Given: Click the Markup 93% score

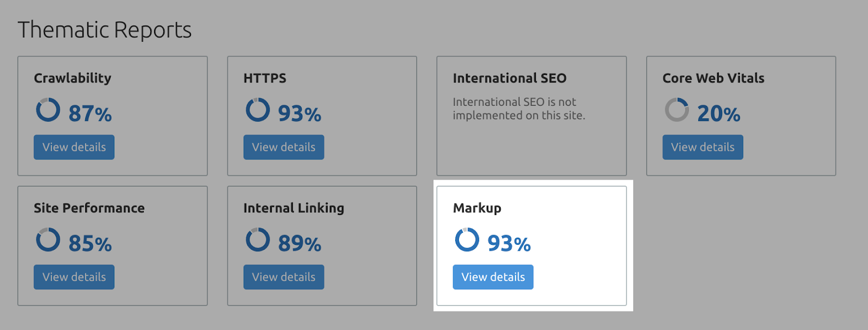Looking at the screenshot, I should pyautogui.click(x=509, y=244).
